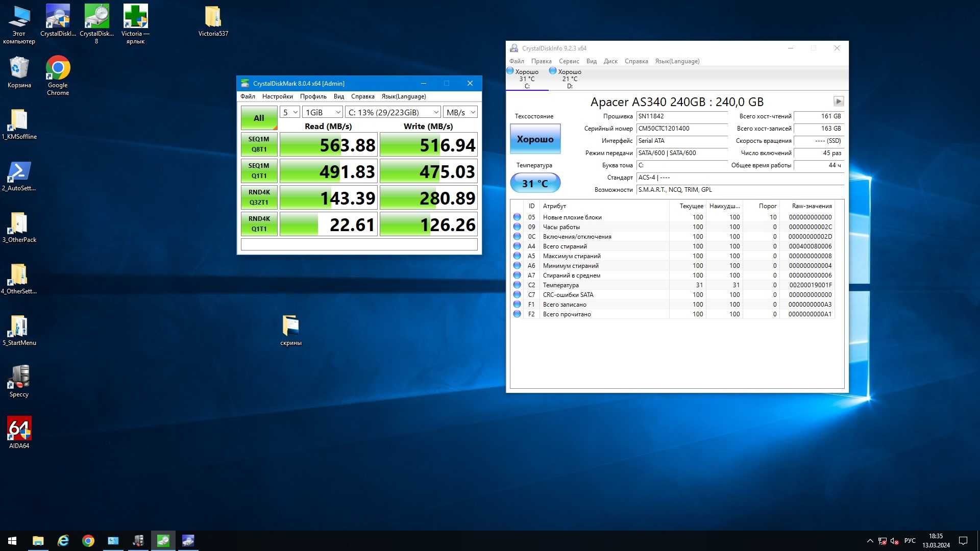Image resolution: width=980 pixels, height=551 pixels.
Task: Open Google Chrome desktop shortcut
Action: (58, 76)
